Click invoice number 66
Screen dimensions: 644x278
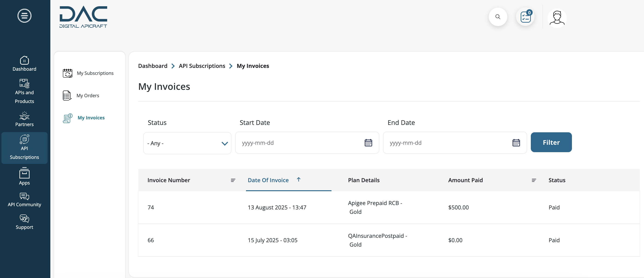pos(151,240)
